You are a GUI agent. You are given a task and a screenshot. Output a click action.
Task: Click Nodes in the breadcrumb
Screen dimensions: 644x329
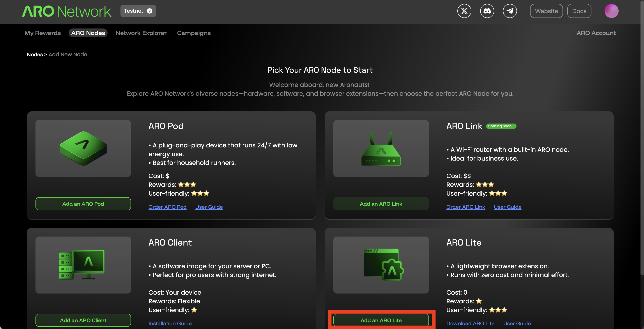pos(35,55)
